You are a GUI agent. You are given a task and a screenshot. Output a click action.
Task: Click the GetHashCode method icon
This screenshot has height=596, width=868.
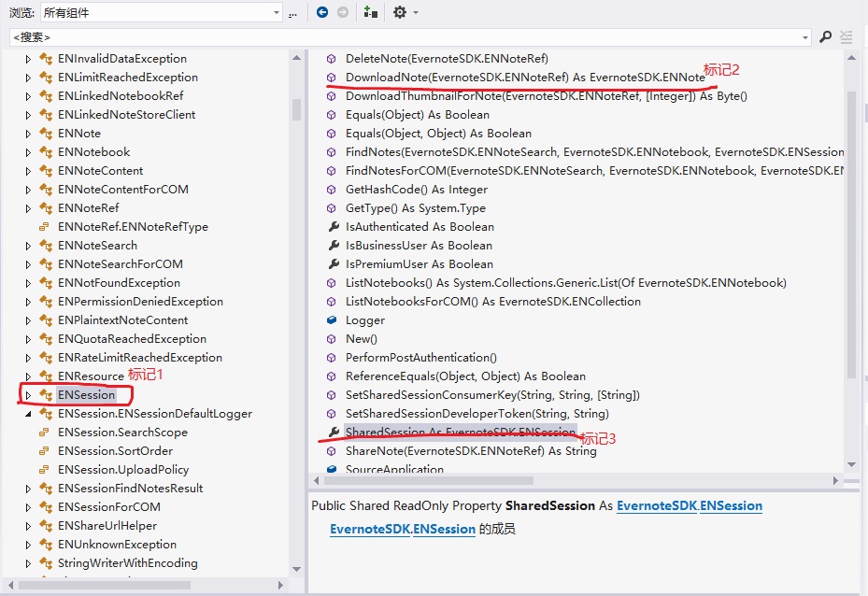coord(331,190)
